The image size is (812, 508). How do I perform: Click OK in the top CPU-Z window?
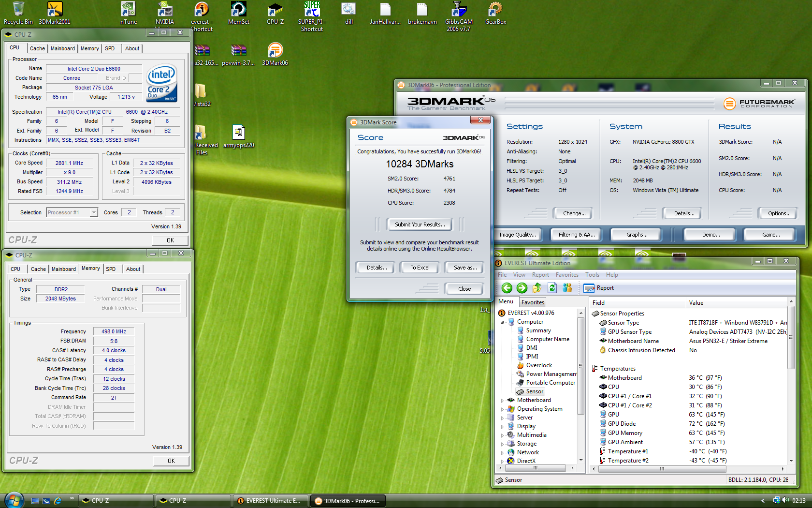click(170, 240)
